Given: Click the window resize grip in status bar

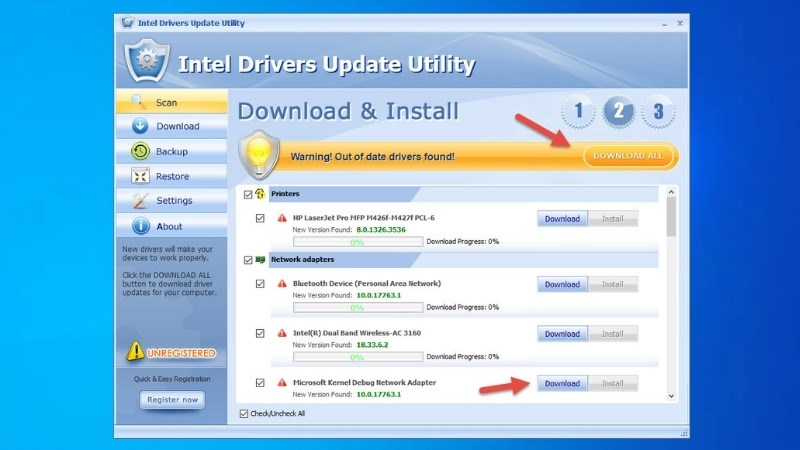Looking at the screenshot, I should tap(684, 433).
